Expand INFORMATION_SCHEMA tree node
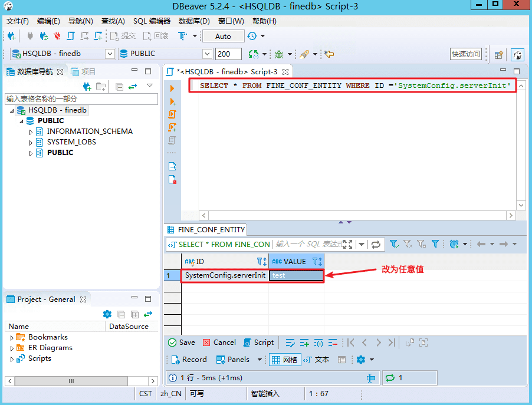This screenshot has height=405, width=532. [31, 132]
